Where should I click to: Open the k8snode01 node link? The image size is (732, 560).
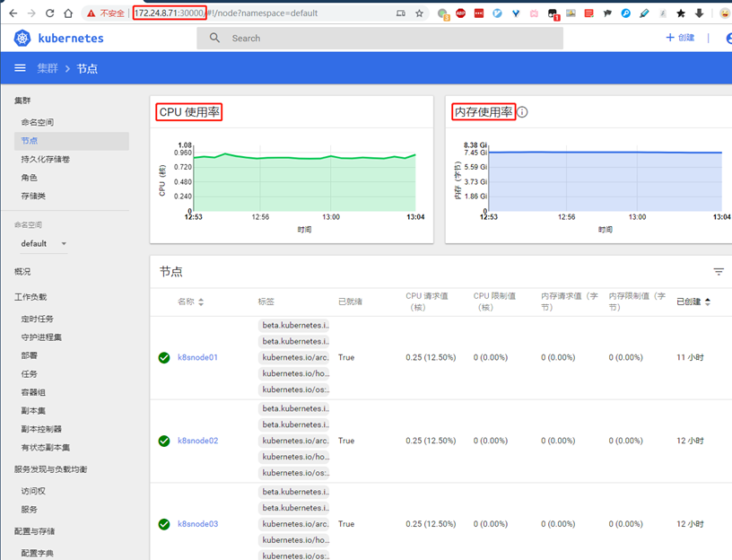tap(197, 357)
